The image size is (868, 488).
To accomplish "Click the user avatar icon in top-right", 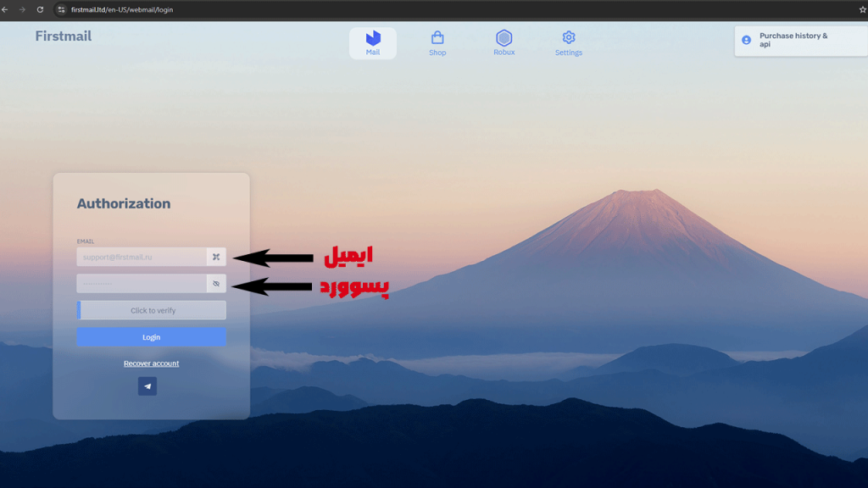I will point(746,40).
